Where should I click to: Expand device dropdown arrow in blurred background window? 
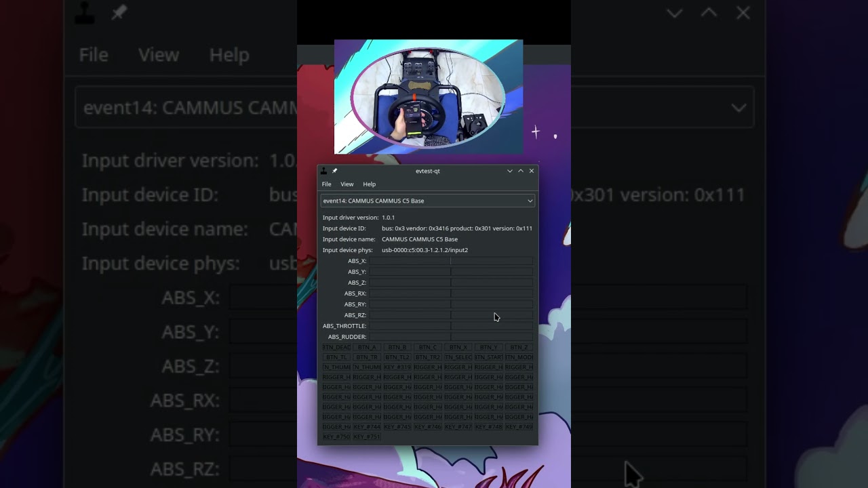738,108
